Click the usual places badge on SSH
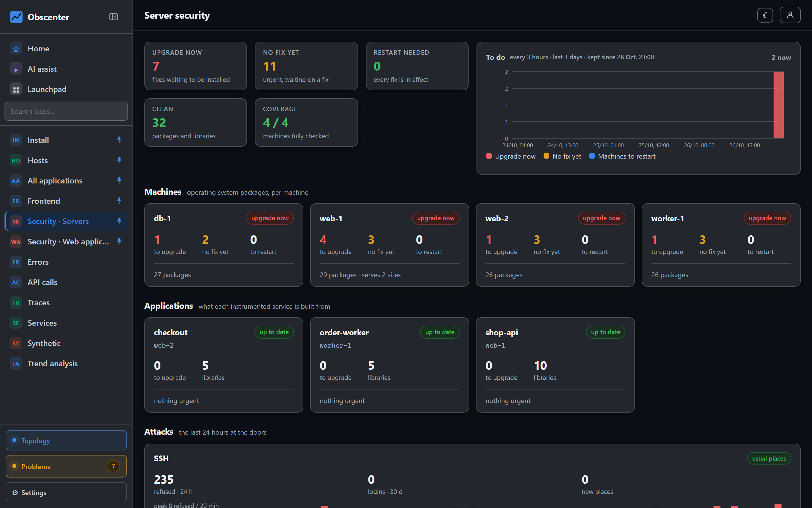This screenshot has width=812, height=508. click(x=769, y=458)
